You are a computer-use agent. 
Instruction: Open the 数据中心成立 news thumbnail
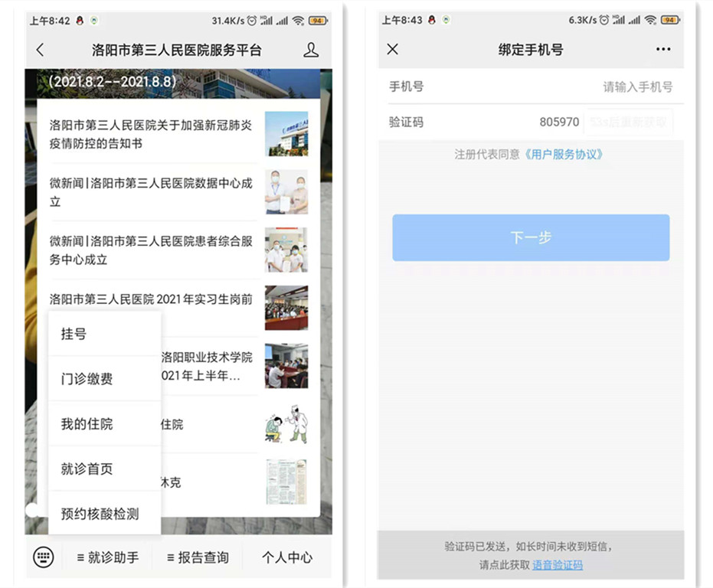pyautogui.click(x=286, y=192)
